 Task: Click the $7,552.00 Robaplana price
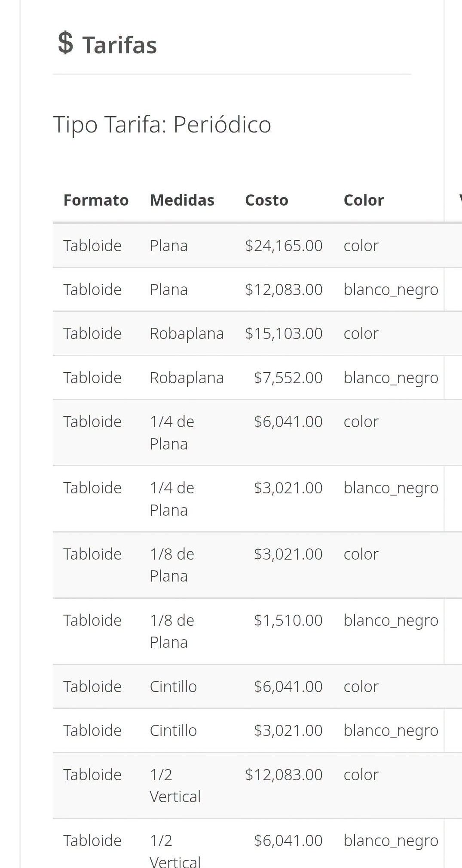[x=288, y=378]
